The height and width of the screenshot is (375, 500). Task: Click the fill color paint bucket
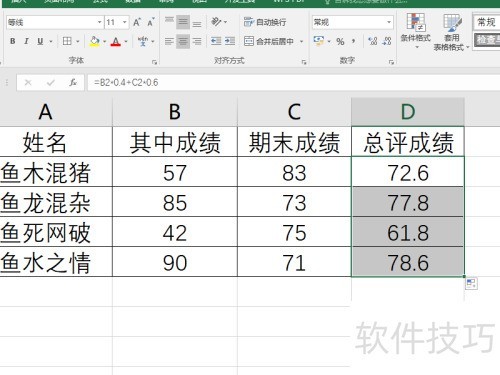94,41
